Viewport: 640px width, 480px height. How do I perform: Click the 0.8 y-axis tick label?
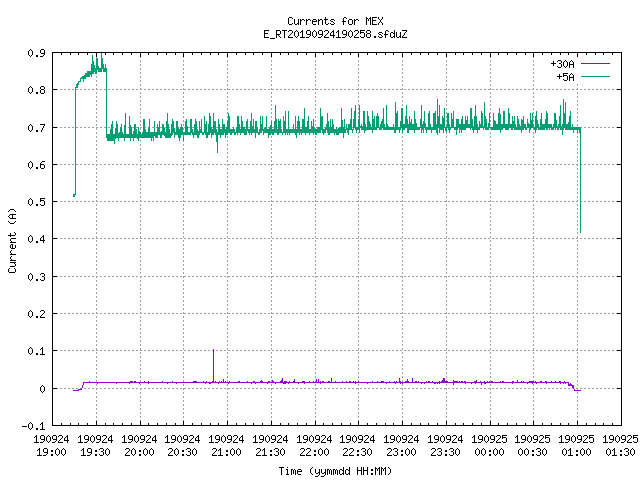[x=36, y=90]
